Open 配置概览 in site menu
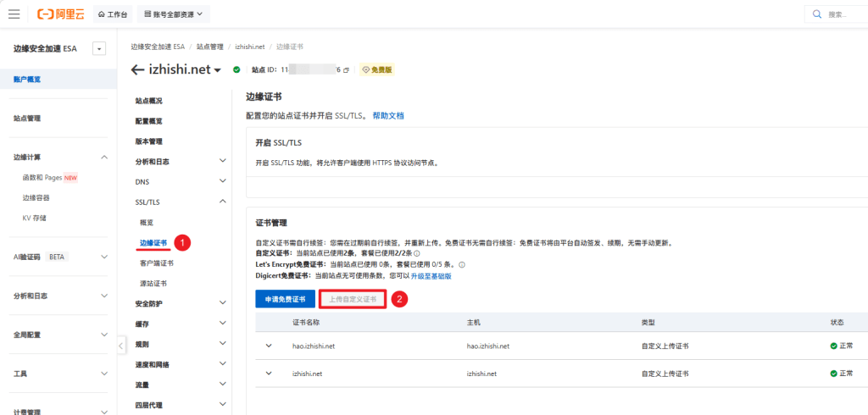Image resolution: width=868 pixels, height=415 pixels. pyautogui.click(x=149, y=121)
